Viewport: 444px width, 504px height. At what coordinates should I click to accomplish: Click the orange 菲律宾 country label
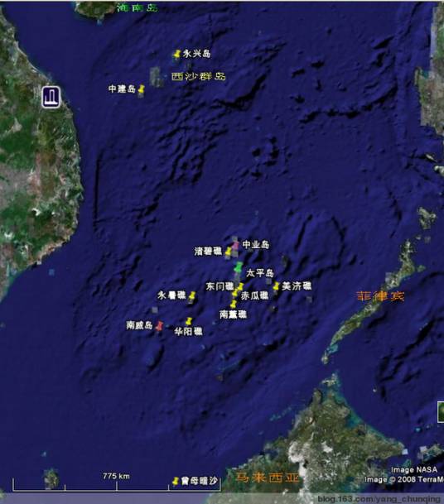(380, 296)
